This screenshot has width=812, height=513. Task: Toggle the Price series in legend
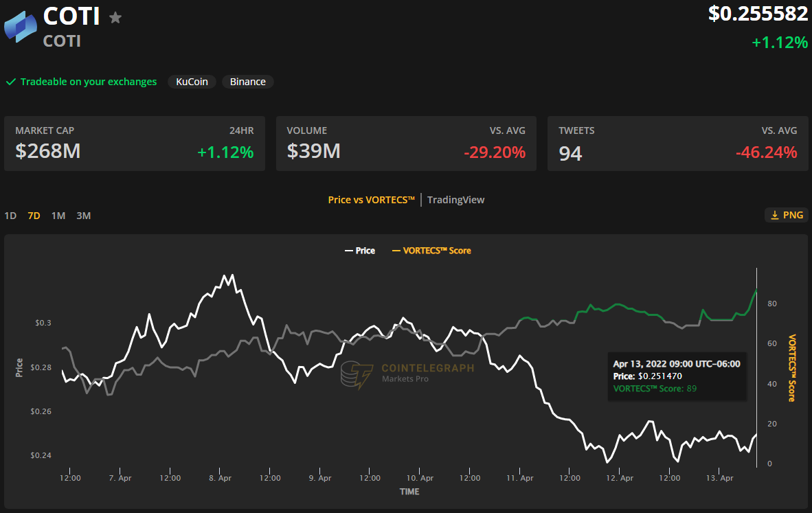coord(359,251)
